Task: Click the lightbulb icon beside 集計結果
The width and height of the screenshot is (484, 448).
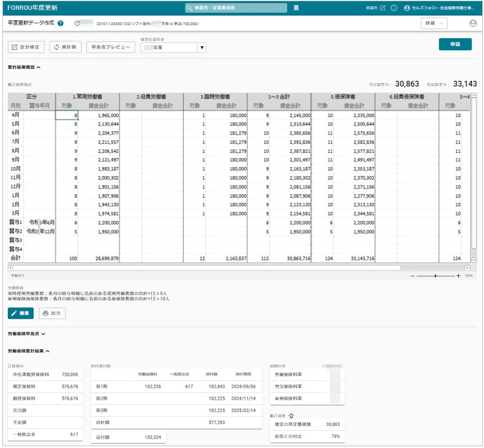Action: [291, 416]
